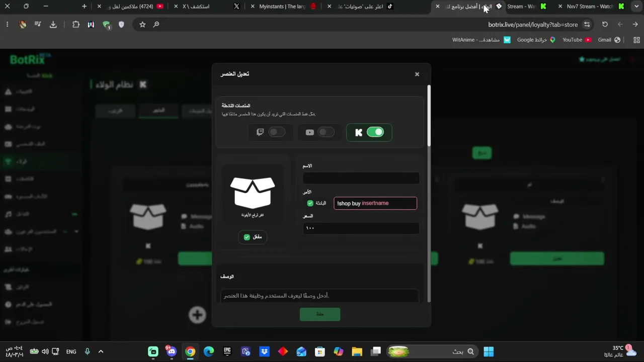Expand the system tray hidden icons chevron
644x362 pixels.
pos(101,351)
